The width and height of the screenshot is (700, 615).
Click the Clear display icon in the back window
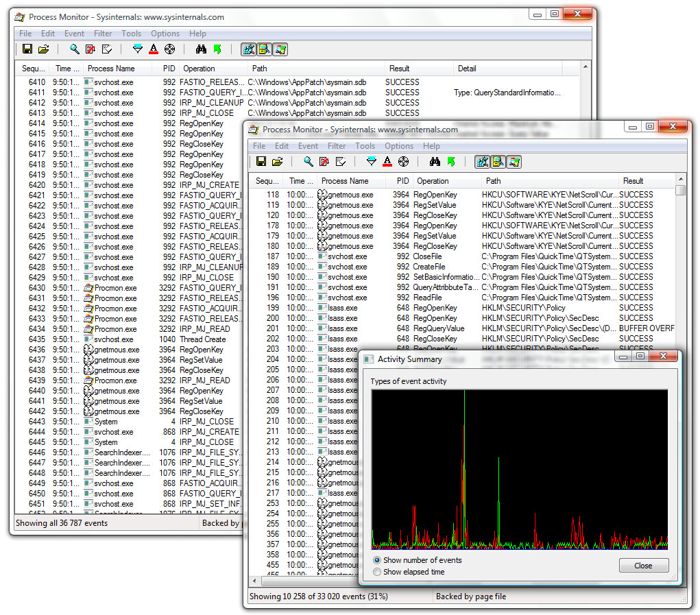[x=107, y=49]
